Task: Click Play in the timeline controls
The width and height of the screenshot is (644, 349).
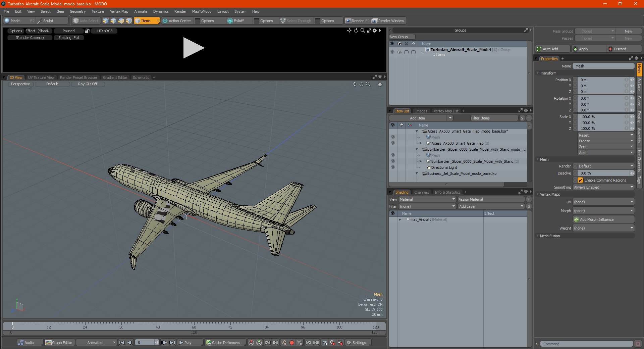Action: point(190,343)
